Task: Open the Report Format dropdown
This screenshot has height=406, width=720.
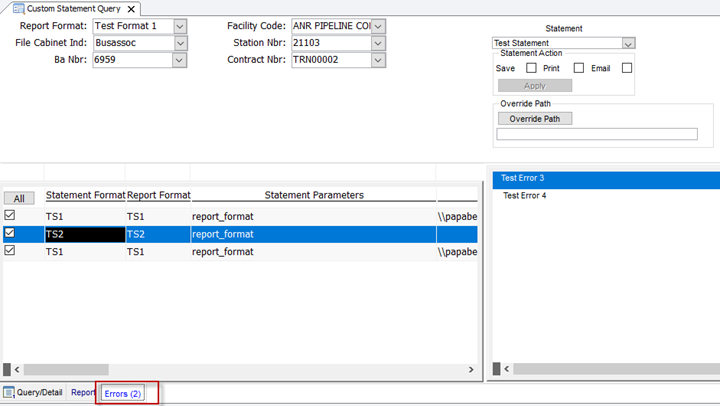Action: [179, 26]
